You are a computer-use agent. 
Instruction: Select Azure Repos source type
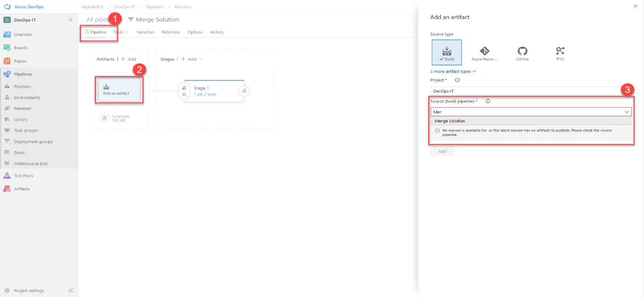click(484, 53)
